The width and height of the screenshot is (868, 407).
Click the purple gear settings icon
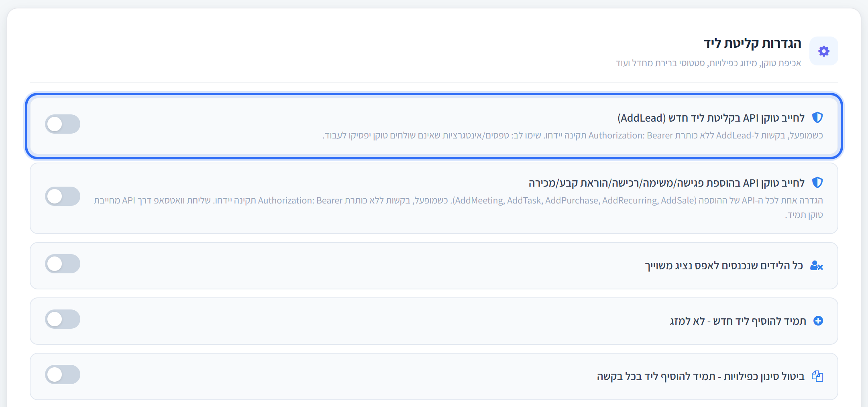coord(824,51)
